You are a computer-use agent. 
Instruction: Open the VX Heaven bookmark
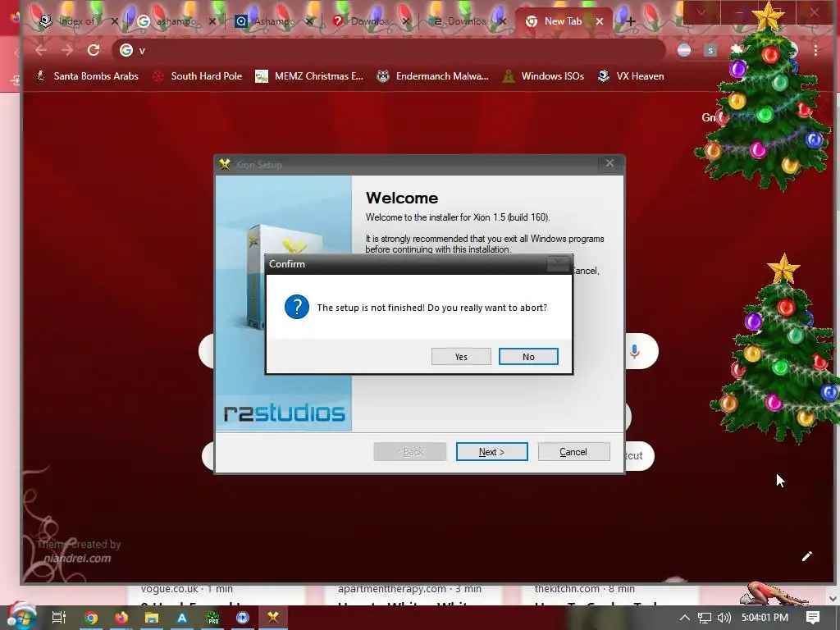[631, 76]
